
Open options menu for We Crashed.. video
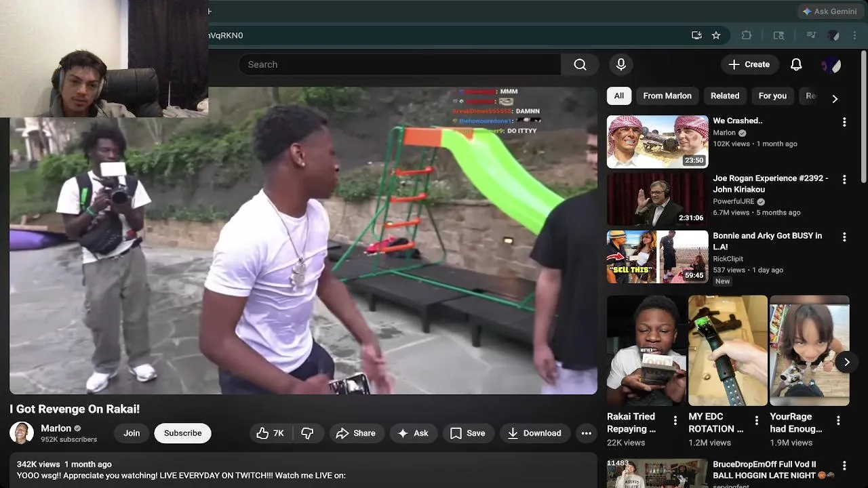point(844,122)
